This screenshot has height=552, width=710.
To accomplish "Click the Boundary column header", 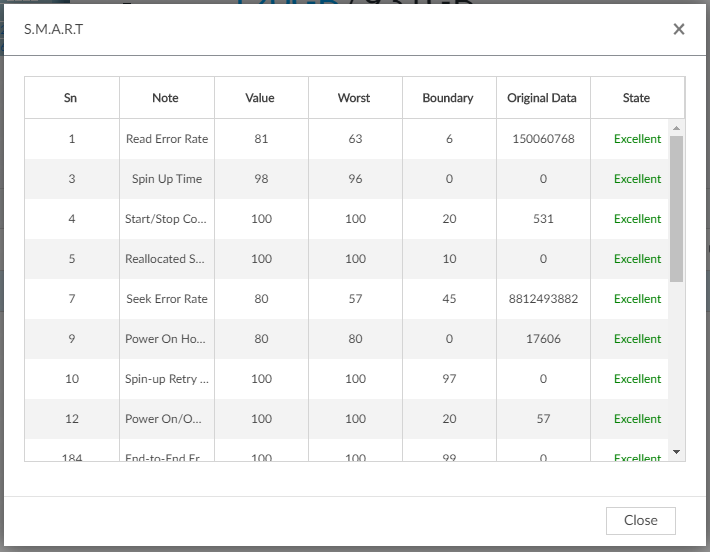I will (448, 98).
